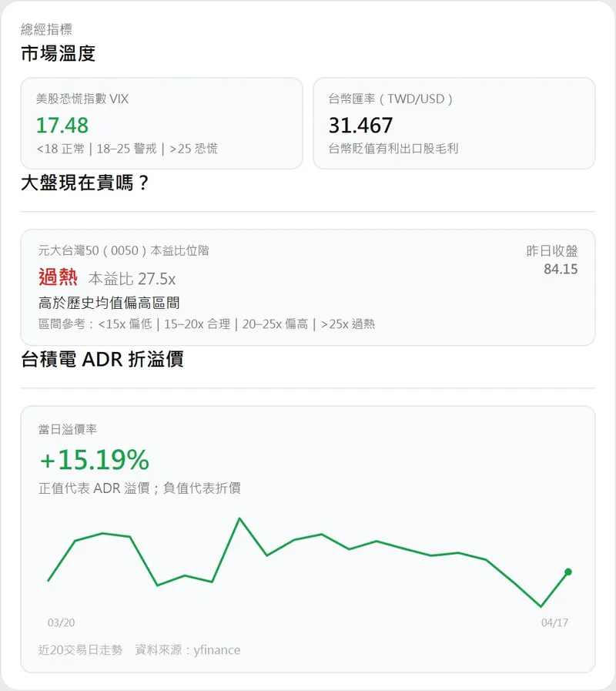Click the 03/20 start date label
Screen dimensions: 616x691
(62, 622)
